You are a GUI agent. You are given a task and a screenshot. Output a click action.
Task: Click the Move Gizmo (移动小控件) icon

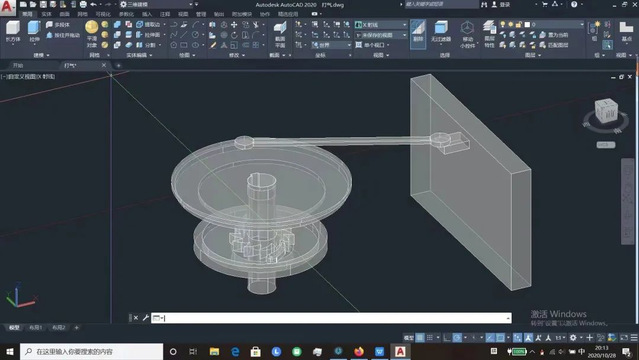[x=467, y=35]
